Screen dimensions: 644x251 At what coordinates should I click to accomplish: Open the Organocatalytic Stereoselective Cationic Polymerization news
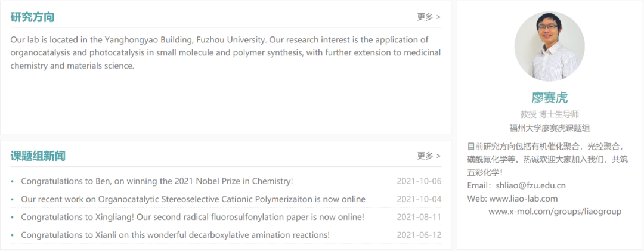pos(193,199)
